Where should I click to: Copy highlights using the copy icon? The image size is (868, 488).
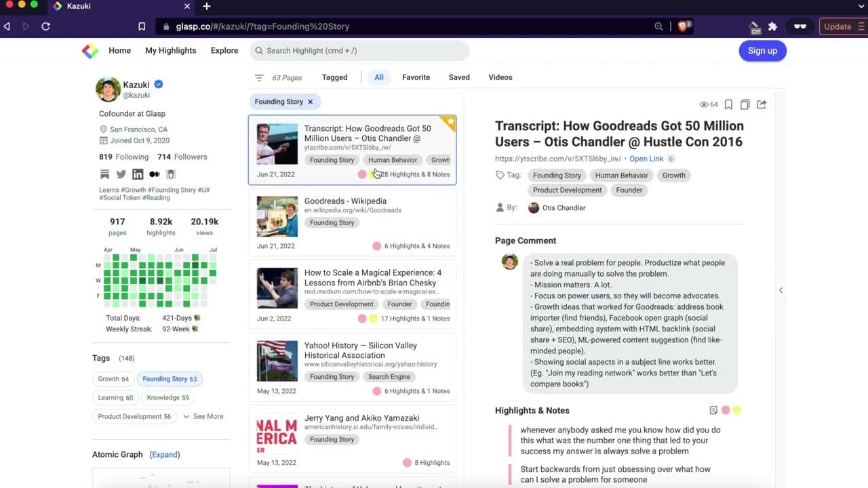pyautogui.click(x=745, y=104)
